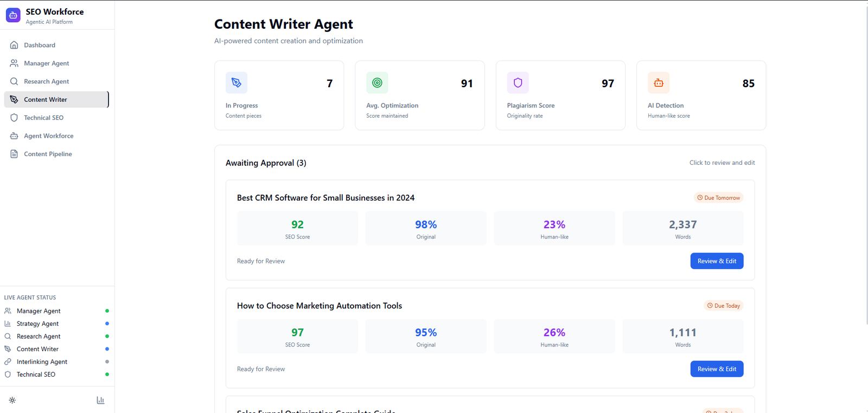Image resolution: width=868 pixels, height=413 pixels.
Task: Click the Dashboard home icon in sidebar
Action: pos(14,45)
